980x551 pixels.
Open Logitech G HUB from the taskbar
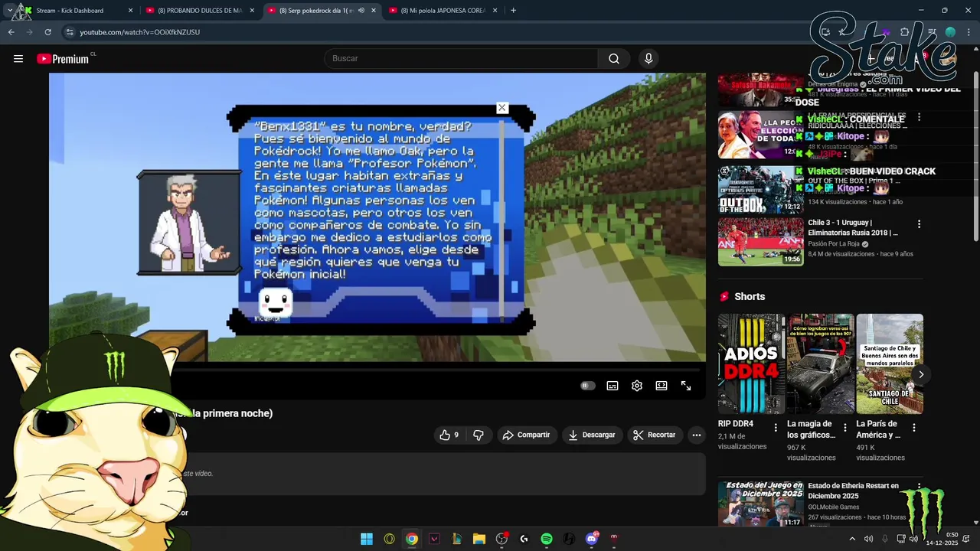click(x=524, y=539)
